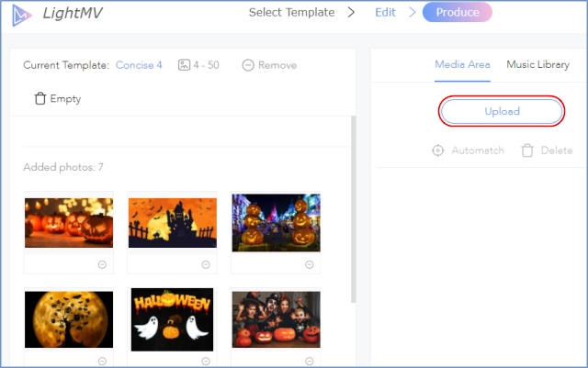Remove the haunted house photo via minus icon
Image resolution: width=588 pixels, height=368 pixels.
pos(206,264)
